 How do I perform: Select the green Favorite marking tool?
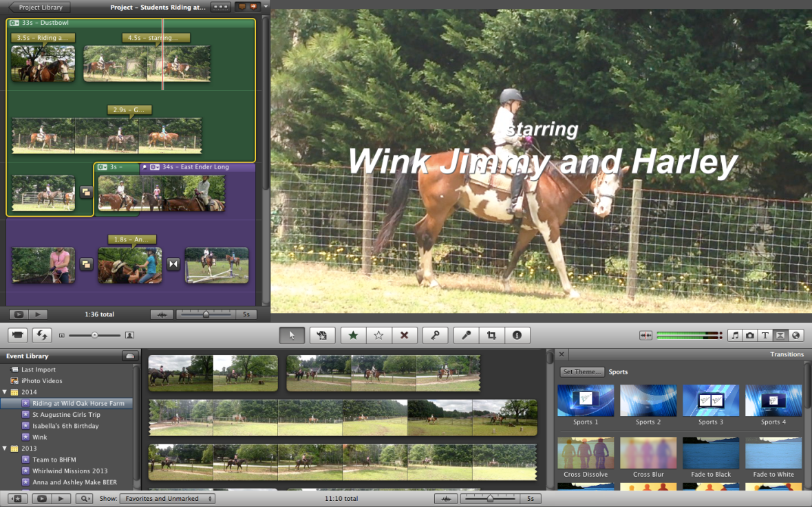coord(352,335)
